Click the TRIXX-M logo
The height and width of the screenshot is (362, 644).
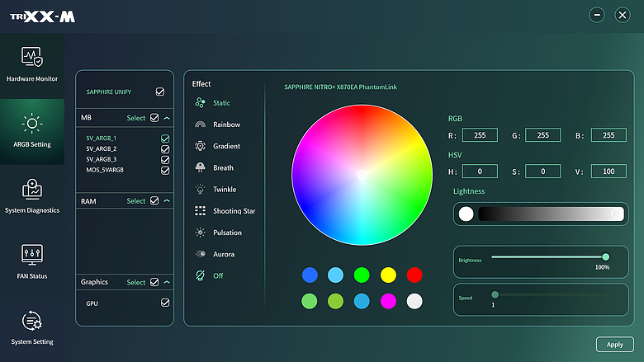click(x=43, y=16)
